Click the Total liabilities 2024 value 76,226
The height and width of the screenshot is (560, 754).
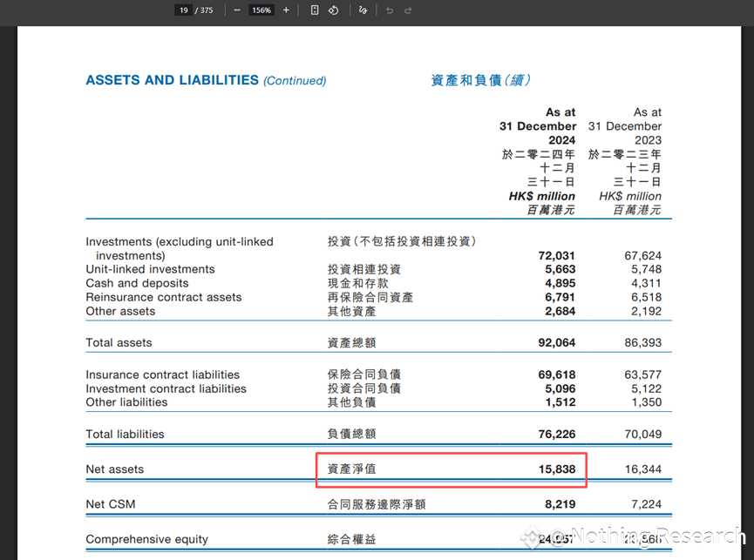(x=556, y=435)
